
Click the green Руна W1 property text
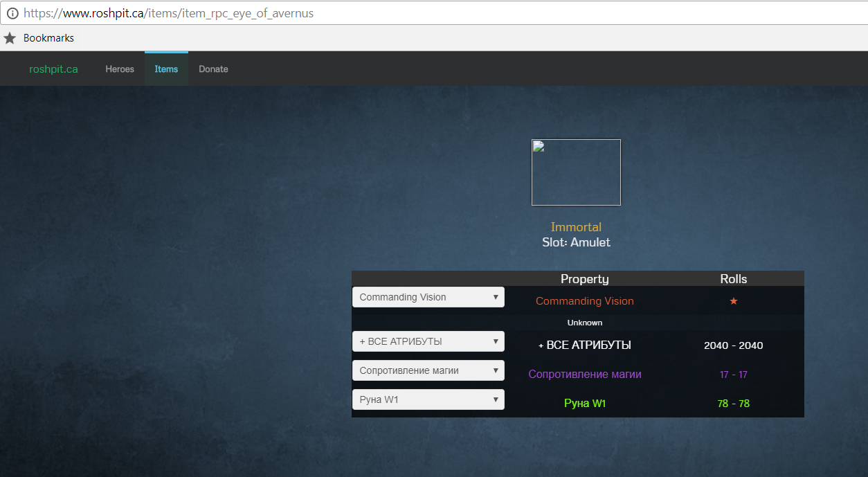[585, 404]
